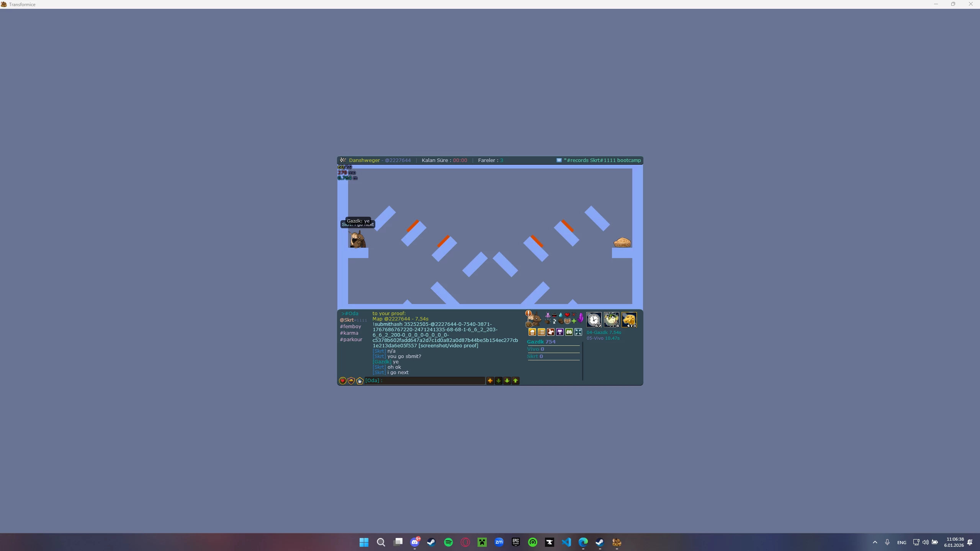Focus the [Oda] chat input field
The width and height of the screenshot is (980, 551).
coord(425,381)
